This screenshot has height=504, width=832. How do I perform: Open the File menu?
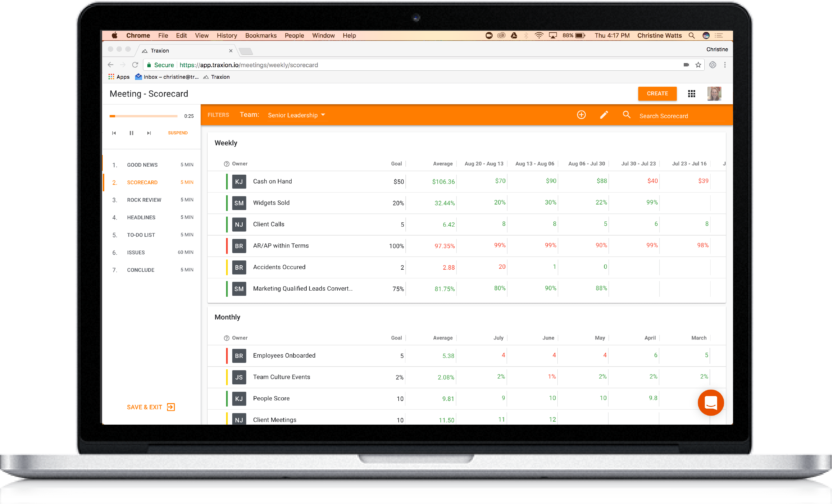tap(163, 35)
